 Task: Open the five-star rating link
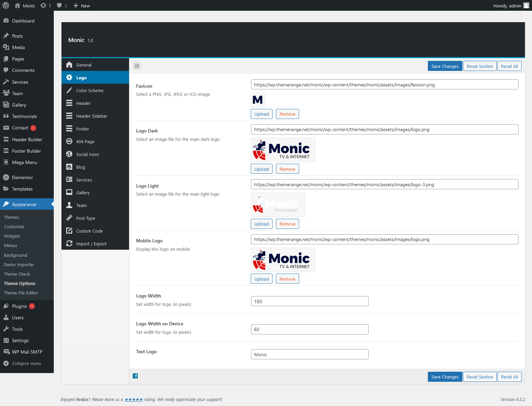133,400
